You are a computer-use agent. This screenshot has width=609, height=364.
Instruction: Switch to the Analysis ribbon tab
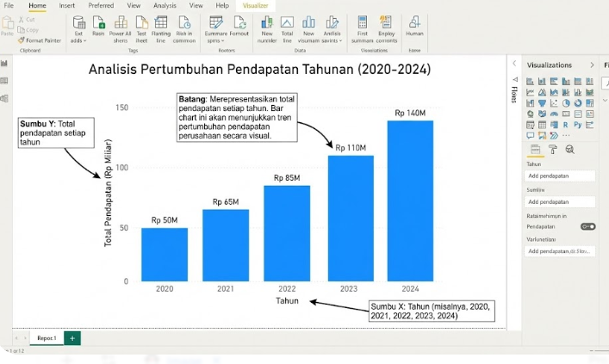(165, 5)
